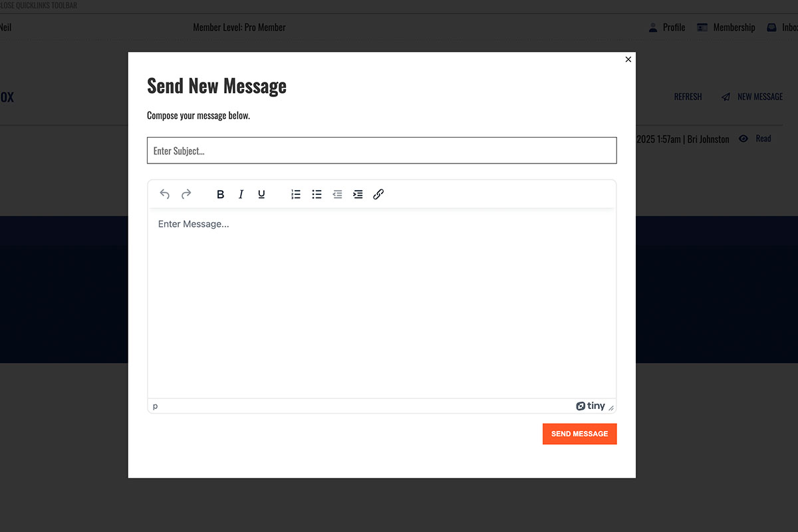Open the Profile link in the background toolbar
The image size is (798, 532).
click(x=674, y=27)
